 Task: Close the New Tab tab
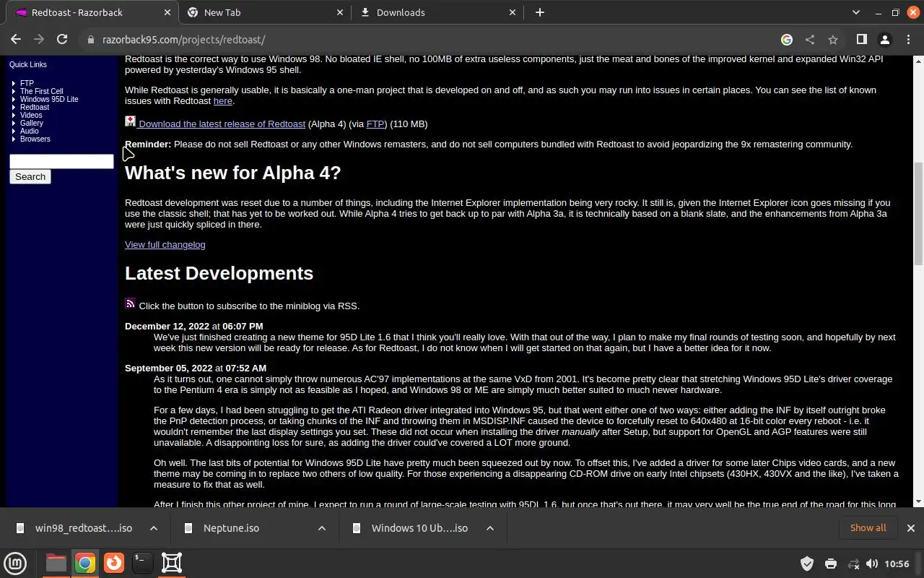(x=341, y=12)
